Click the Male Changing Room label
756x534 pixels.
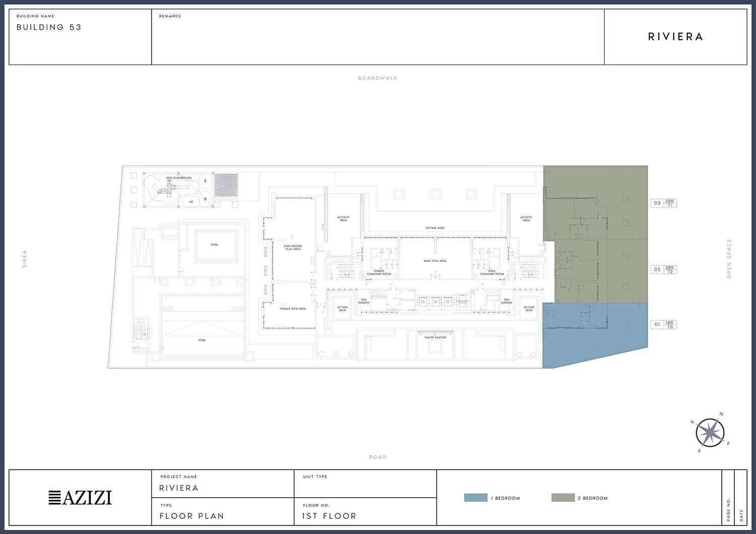(491, 273)
